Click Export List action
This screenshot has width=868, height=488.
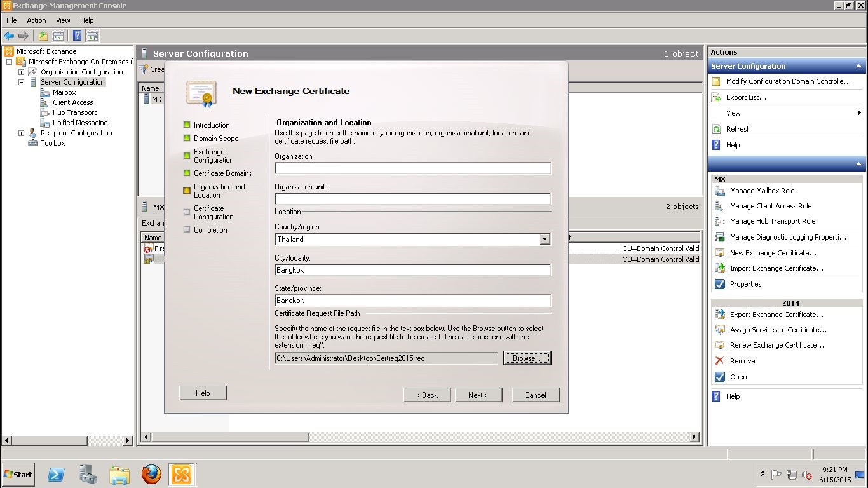(746, 97)
